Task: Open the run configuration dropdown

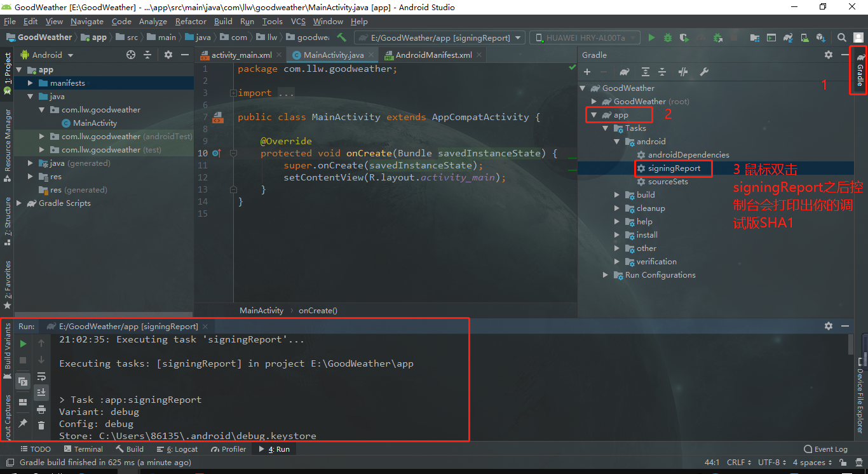Action: click(x=440, y=37)
